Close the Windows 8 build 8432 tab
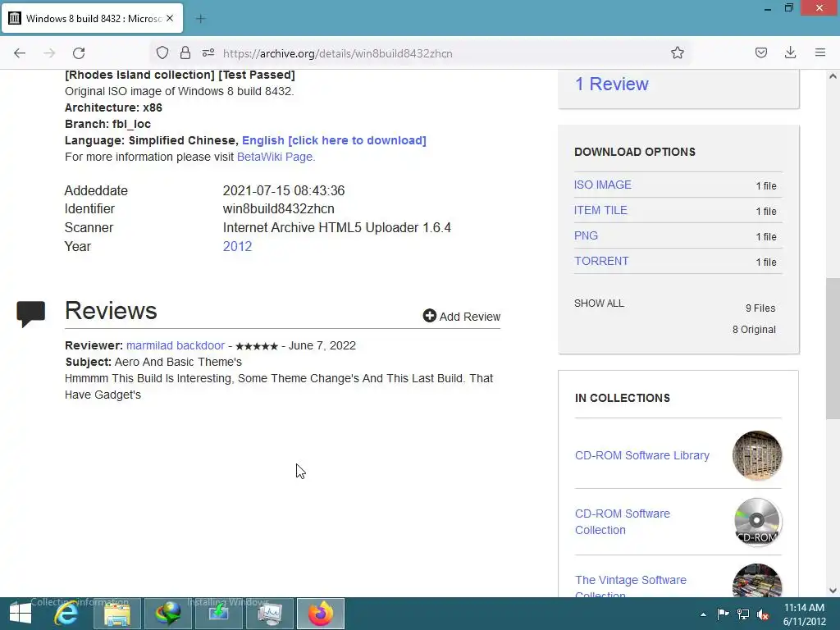The image size is (840, 630). tap(170, 18)
